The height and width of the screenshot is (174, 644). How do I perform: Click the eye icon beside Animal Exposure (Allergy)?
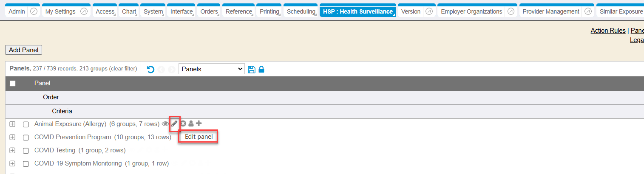point(165,124)
